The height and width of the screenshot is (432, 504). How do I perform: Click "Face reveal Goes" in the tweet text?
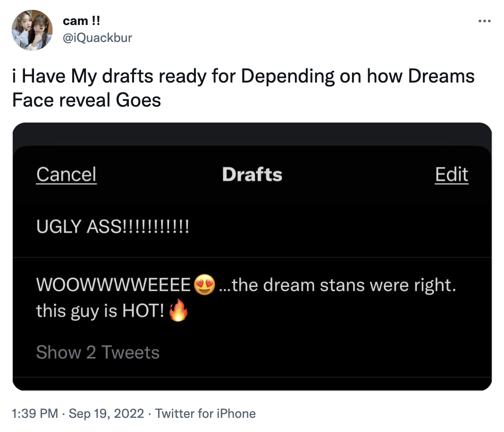86,100
